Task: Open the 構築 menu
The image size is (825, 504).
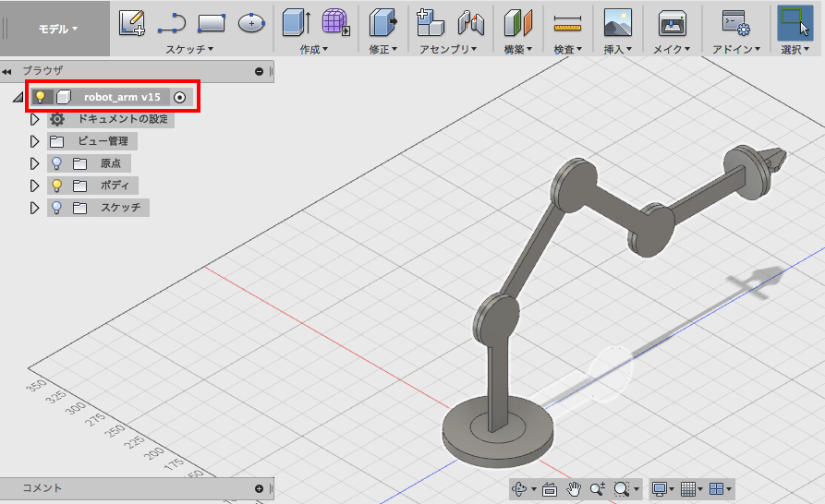Action: (x=517, y=50)
